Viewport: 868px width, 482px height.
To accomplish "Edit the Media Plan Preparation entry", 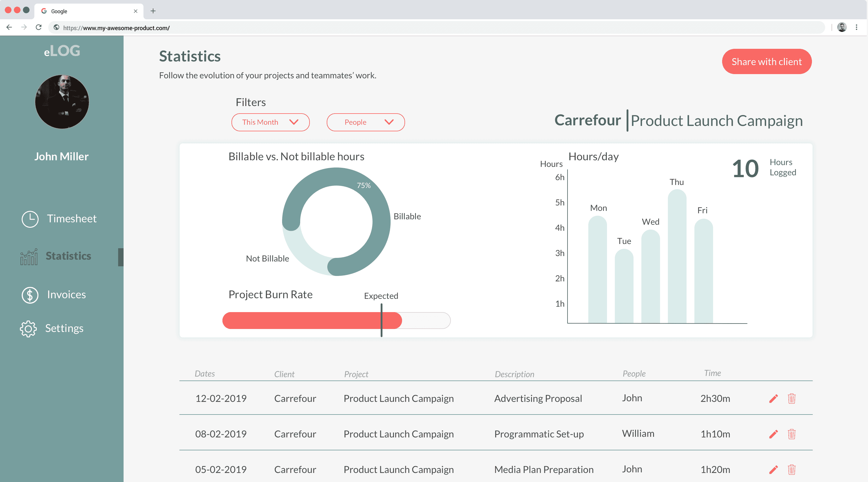I will tap(774, 470).
